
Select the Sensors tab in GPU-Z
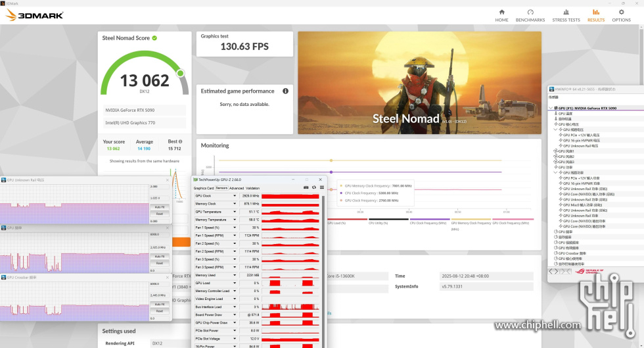click(x=221, y=188)
